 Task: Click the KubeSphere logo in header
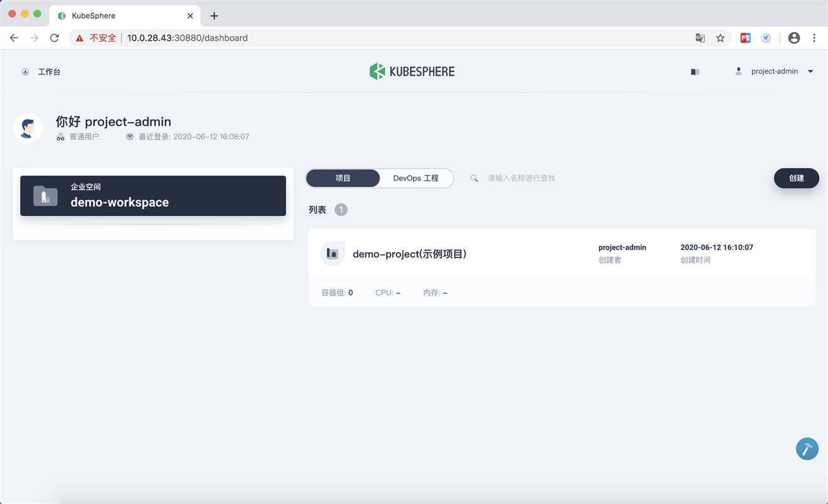pos(412,71)
